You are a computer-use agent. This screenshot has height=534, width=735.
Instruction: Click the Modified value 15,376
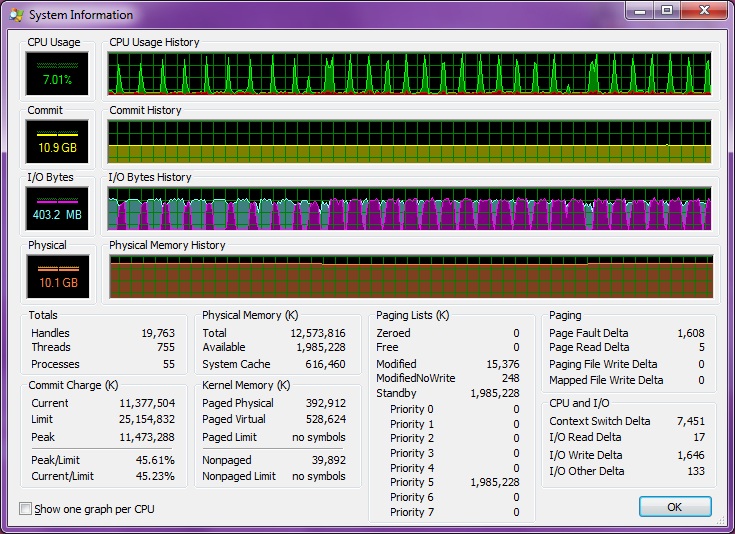click(x=503, y=364)
